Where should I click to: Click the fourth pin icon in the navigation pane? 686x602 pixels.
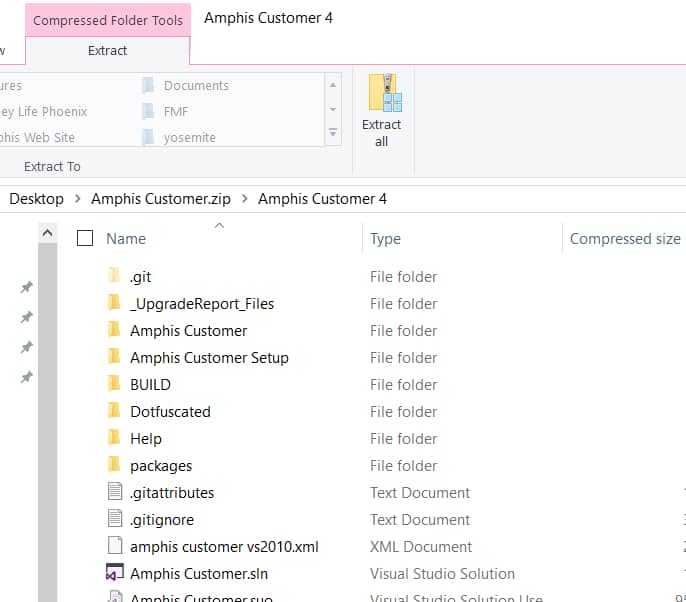[27, 377]
